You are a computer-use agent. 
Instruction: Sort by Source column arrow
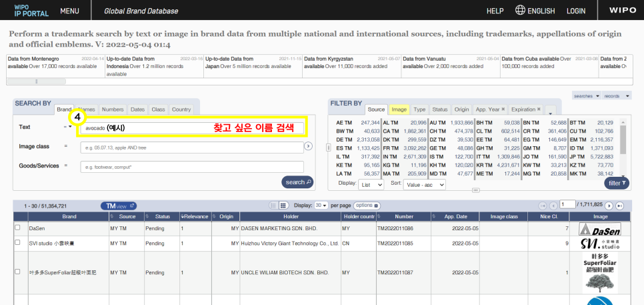(112, 216)
